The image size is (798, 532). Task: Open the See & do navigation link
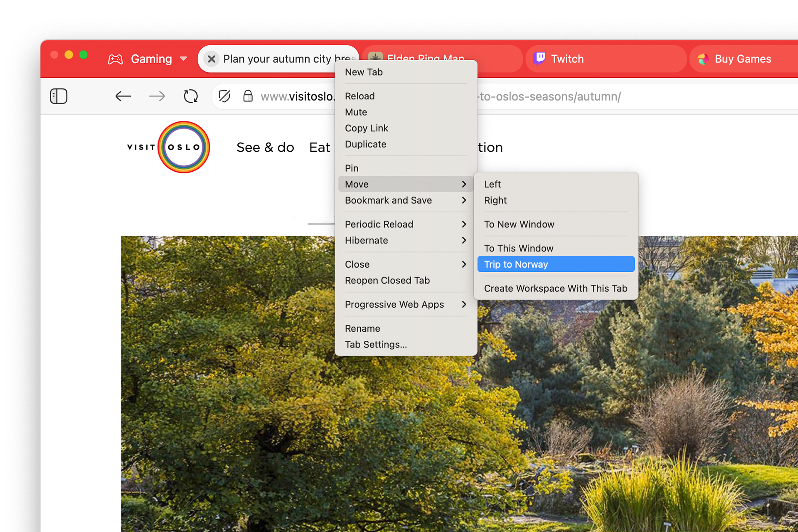coord(265,148)
